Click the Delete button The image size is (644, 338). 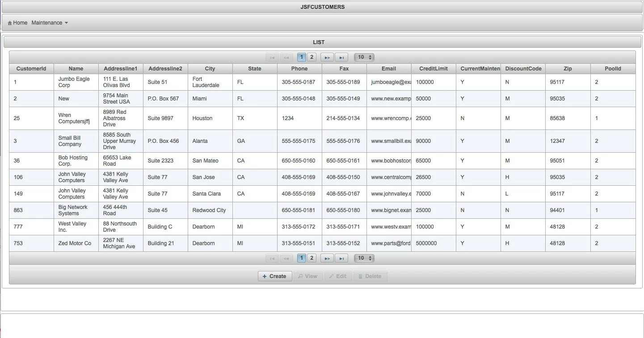pos(370,276)
